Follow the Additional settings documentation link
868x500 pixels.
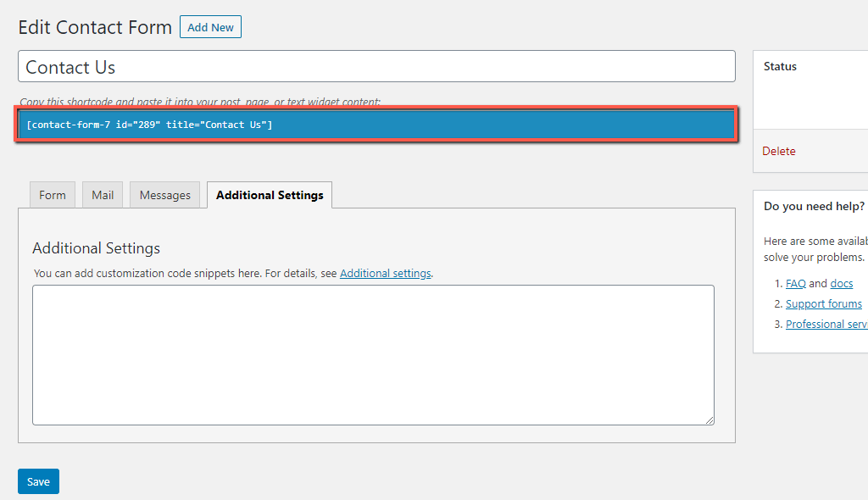(386, 274)
